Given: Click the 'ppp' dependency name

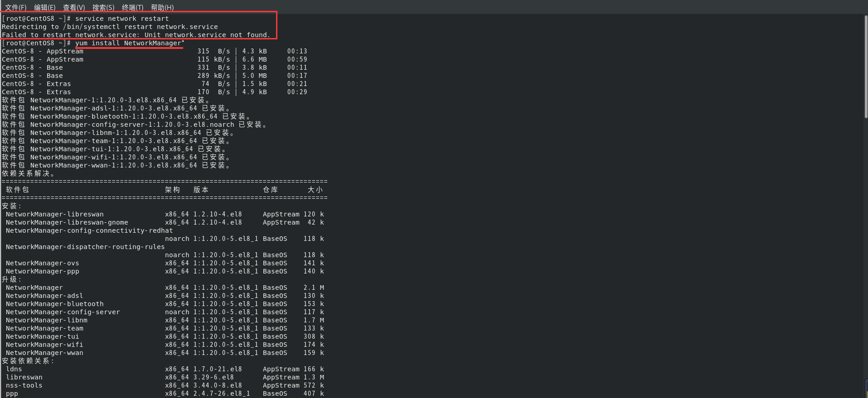Looking at the screenshot, I should [12, 393].
